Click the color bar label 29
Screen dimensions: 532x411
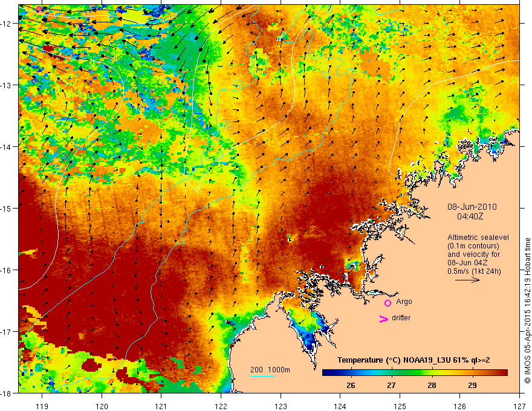point(472,385)
